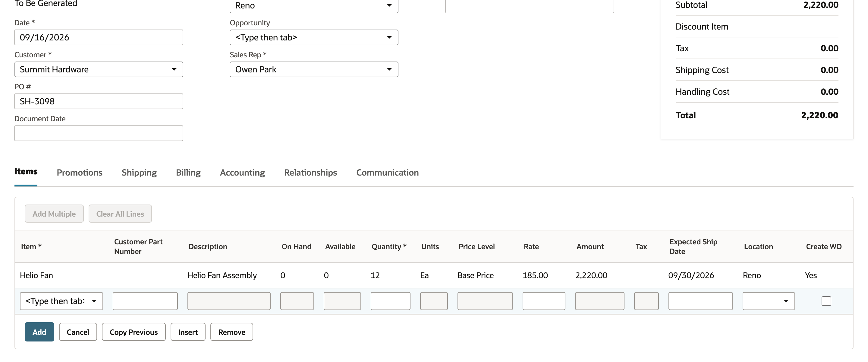Focus the Date field with 09/16/2026
This screenshot has width=868, height=362.
[99, 37]
